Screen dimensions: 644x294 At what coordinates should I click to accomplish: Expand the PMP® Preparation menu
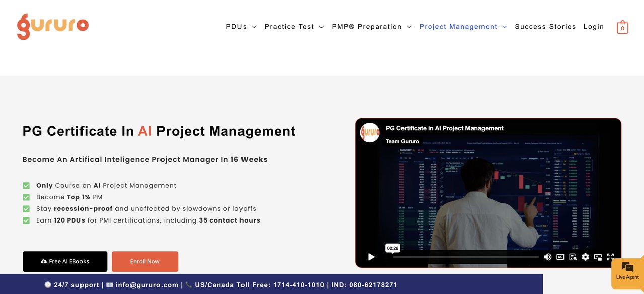[372, 27]
